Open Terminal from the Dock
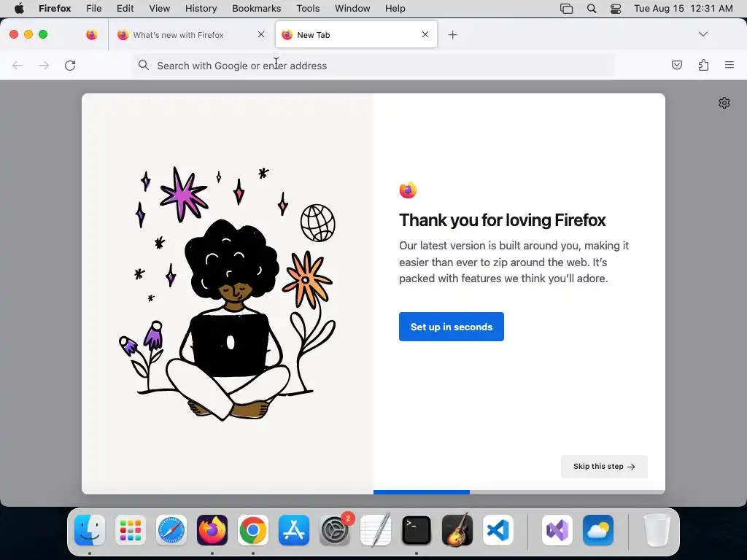 [x=417, y=530]
